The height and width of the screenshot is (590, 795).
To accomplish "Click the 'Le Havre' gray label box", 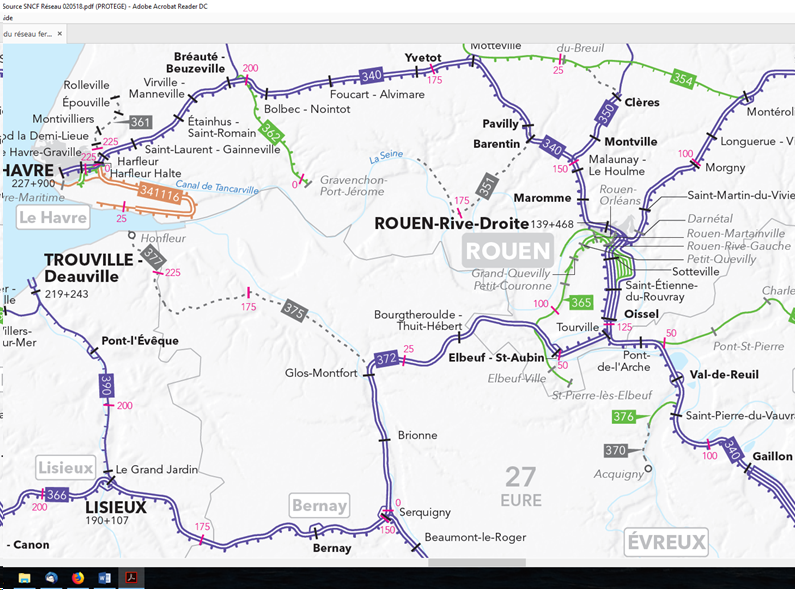I will click(x=53, y=217).
